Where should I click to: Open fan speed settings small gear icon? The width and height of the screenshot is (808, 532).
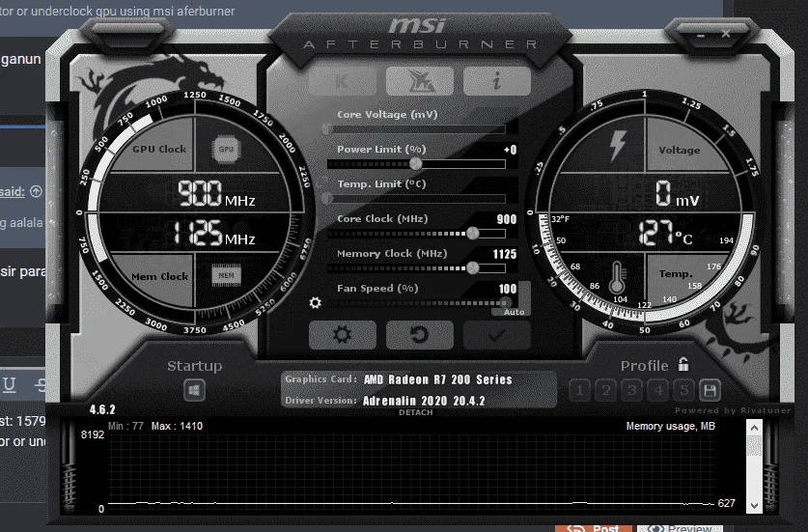[x=315, y=302]
